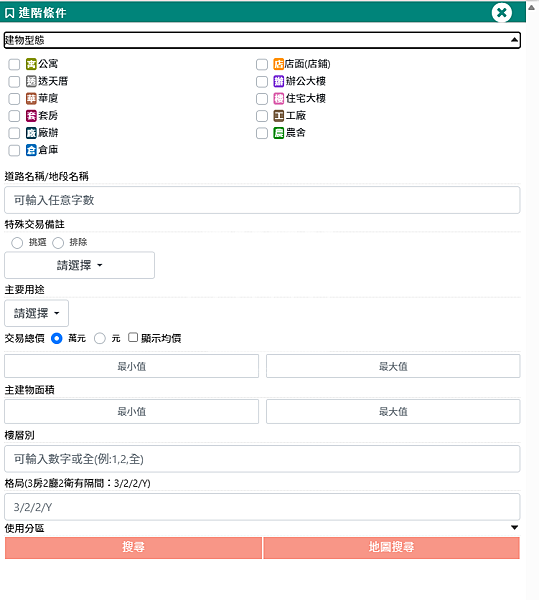Viewport: 539px width, 600px height.
Task: Select the 挑選 radio button
Action: click(17, 243)
